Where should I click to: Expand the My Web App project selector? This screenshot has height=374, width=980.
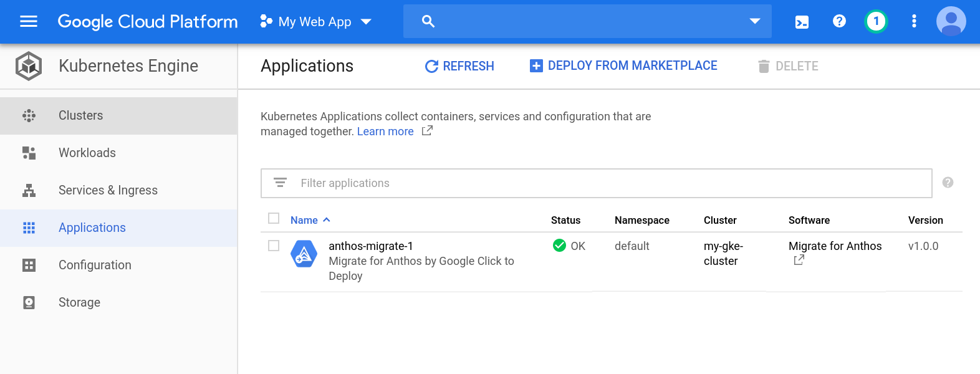click(x=315, y=22)
